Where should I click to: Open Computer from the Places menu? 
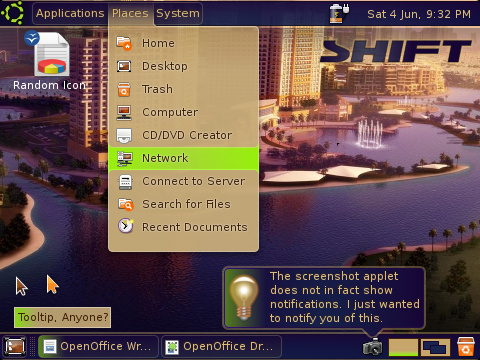coord(183,112)
